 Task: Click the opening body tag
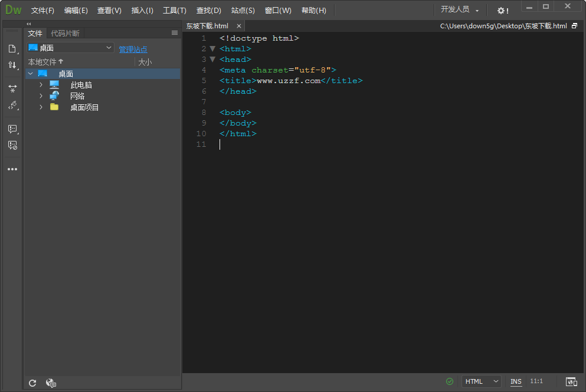tap(235, 113)
